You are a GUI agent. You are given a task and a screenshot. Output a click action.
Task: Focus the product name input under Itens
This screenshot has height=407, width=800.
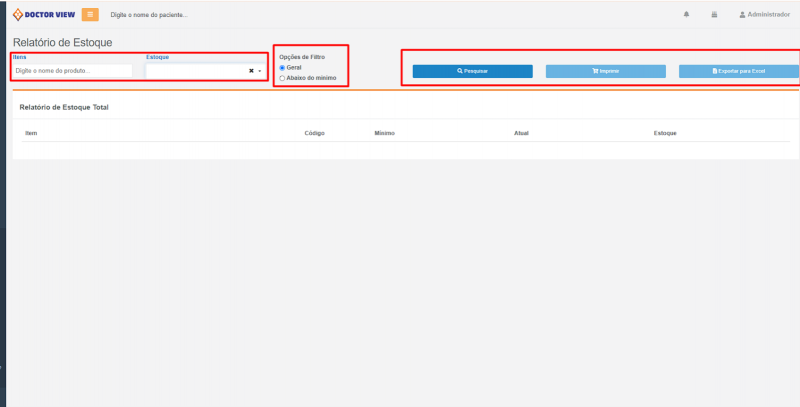pyautogui.click(x=72, y=71)
